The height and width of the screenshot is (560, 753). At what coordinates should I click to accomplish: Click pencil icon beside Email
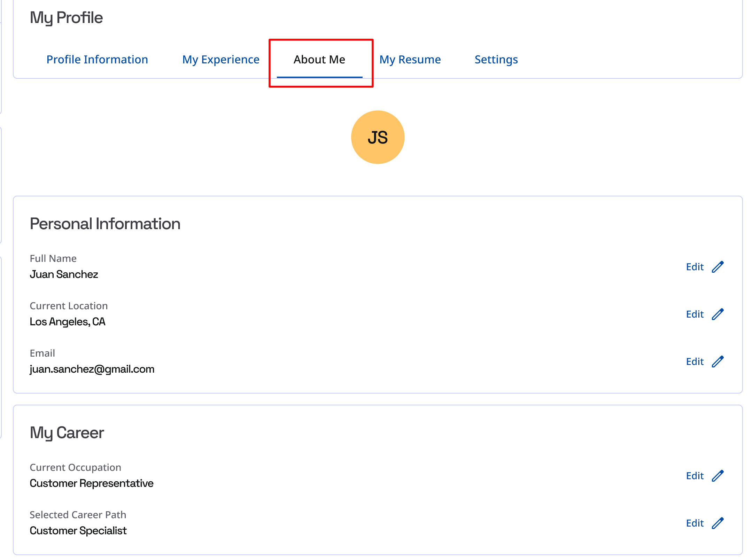pos(717,362)
